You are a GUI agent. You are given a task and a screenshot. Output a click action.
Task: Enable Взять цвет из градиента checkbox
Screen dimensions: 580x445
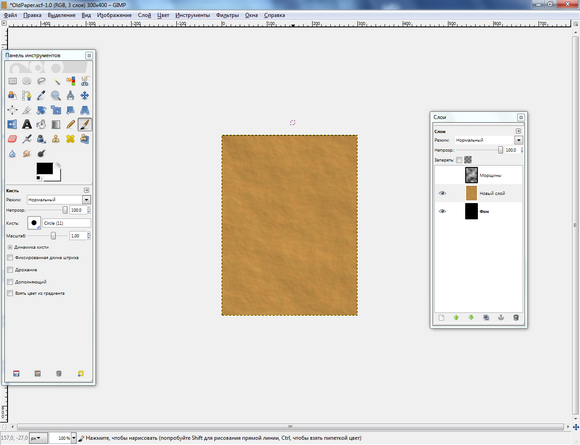point(10,293)
